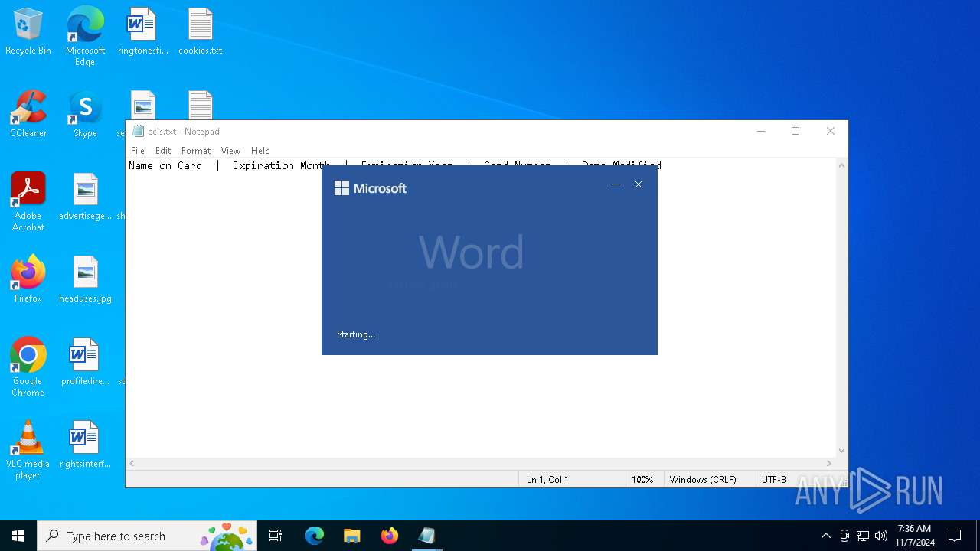Viewport: 980px width, 551px height.
Task: Click 'UTF-8' encoding in the status bar
Action: pos(774,480)
